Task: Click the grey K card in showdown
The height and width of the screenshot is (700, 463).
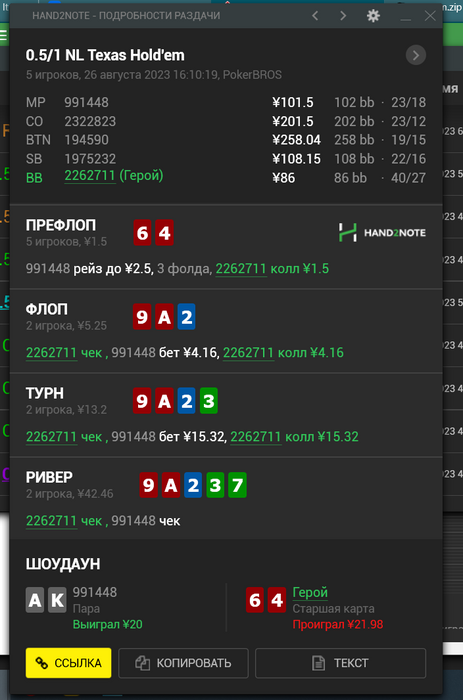Action: pyautogui.click(x=57, y=600)
